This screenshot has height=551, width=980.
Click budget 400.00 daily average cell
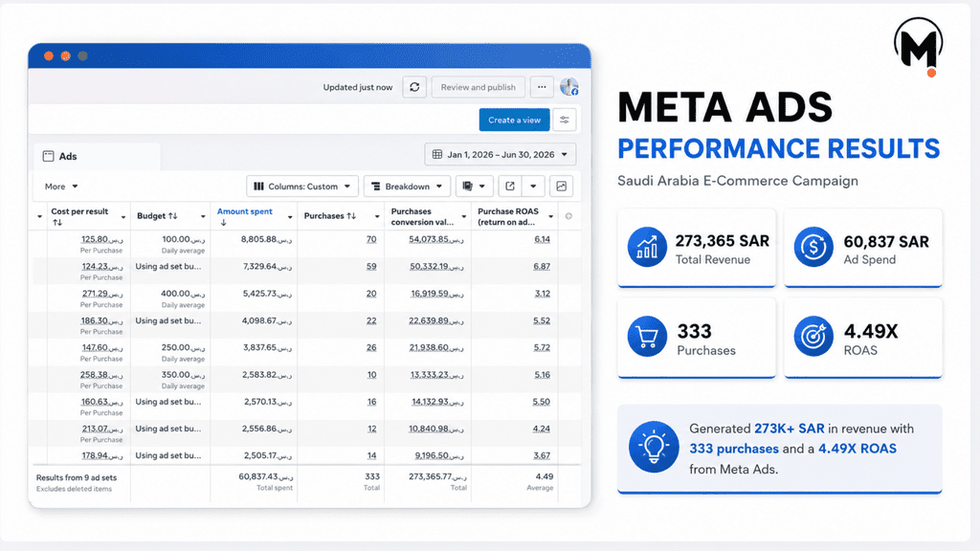coord(183,298)
